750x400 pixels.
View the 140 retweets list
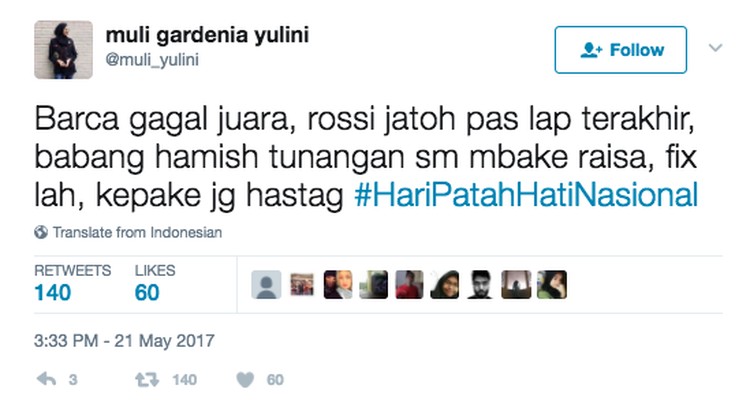[x=72, y=285]
